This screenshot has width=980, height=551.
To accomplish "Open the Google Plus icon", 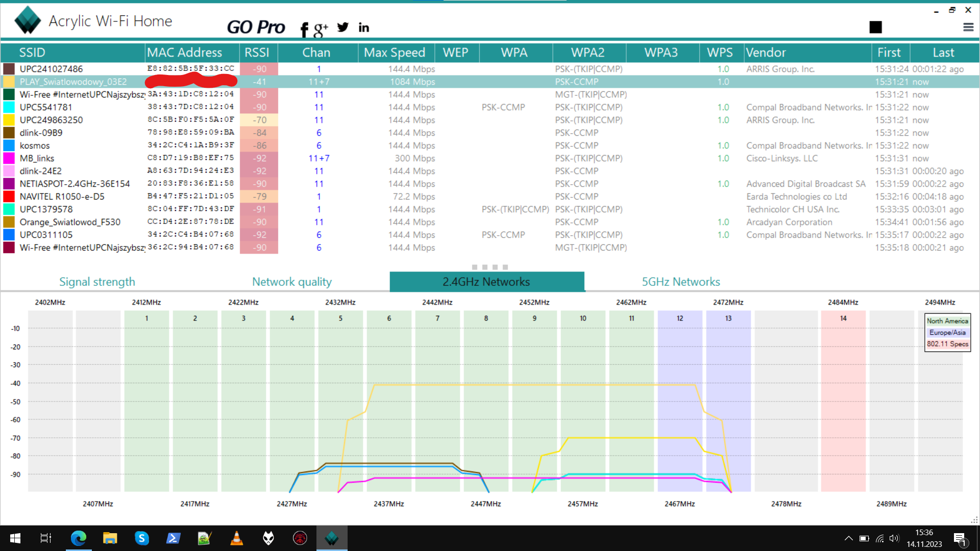I will coord(321,30).
